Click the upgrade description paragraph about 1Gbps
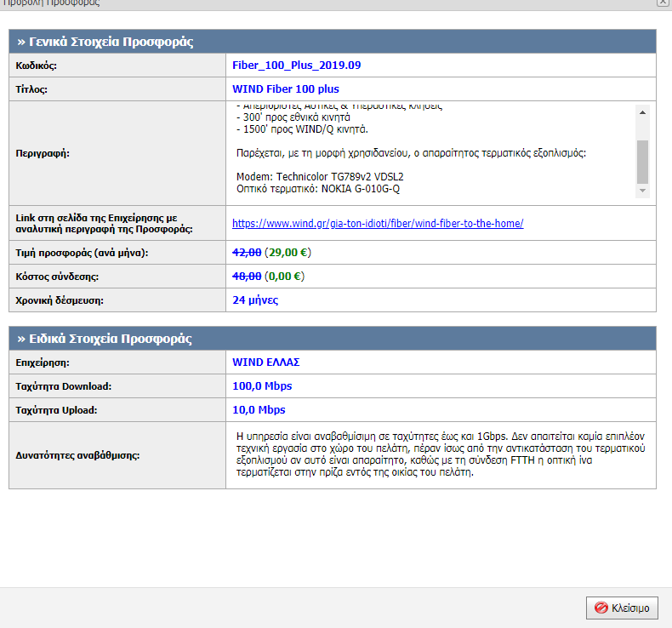This screenshot has height=628, width=672. pos(441,454)
